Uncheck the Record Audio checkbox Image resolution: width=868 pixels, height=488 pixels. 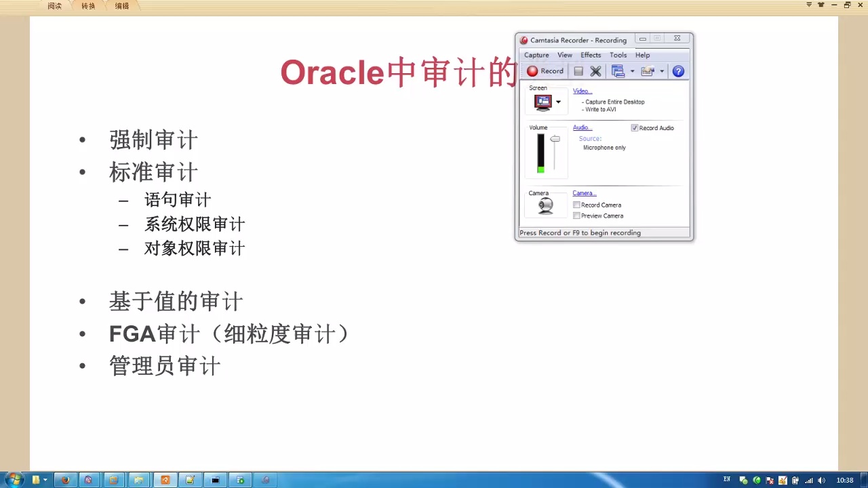[634, 127]
